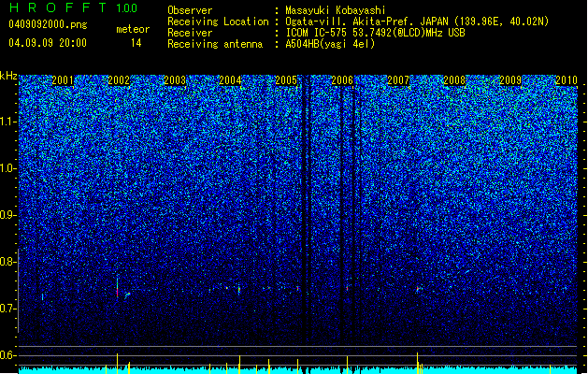
Task: Click the meteor echo just after 2007
Action: [417, 289]
